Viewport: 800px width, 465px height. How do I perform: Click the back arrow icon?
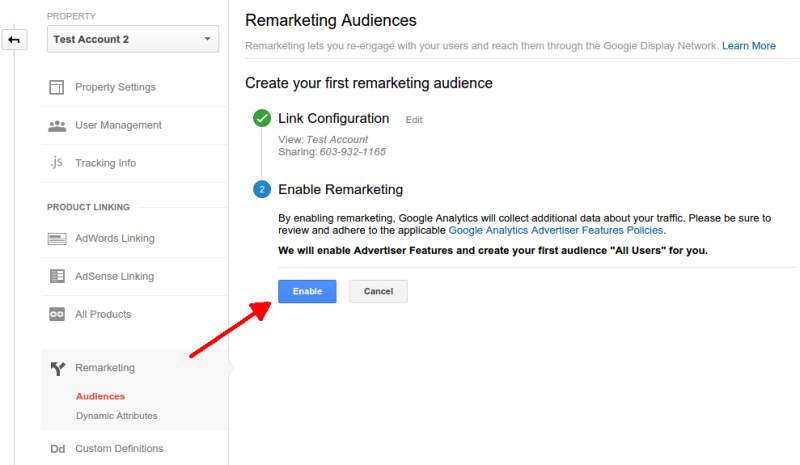pos(14,40)
